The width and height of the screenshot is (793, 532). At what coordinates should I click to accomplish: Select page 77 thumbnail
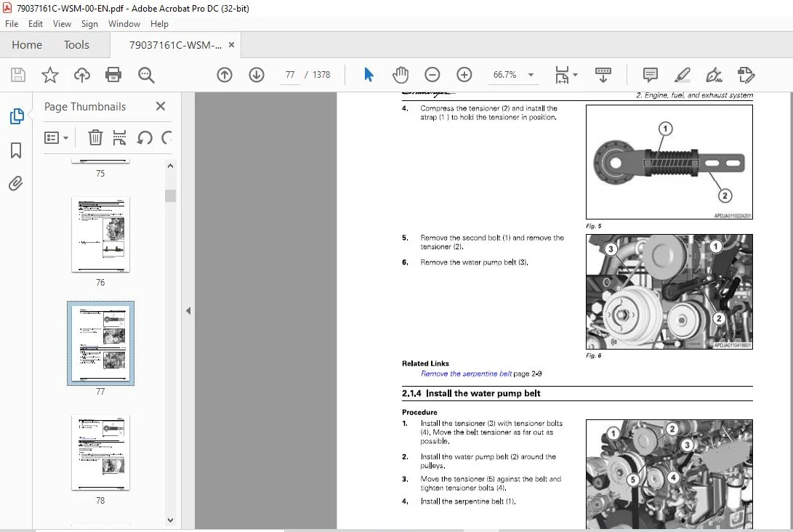coord(100,343)
